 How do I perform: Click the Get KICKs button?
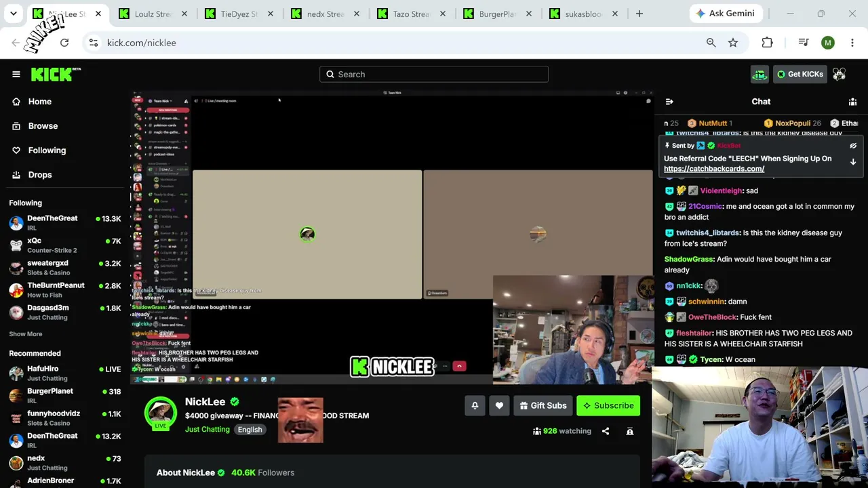click(800, 75)
